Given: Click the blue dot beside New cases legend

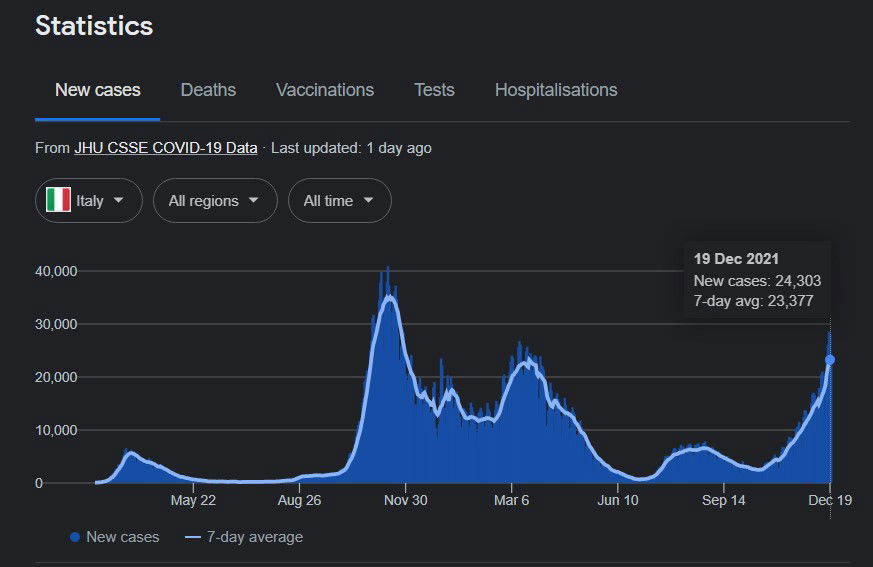Looking at the screenshot, I should [x=75, y=537].
